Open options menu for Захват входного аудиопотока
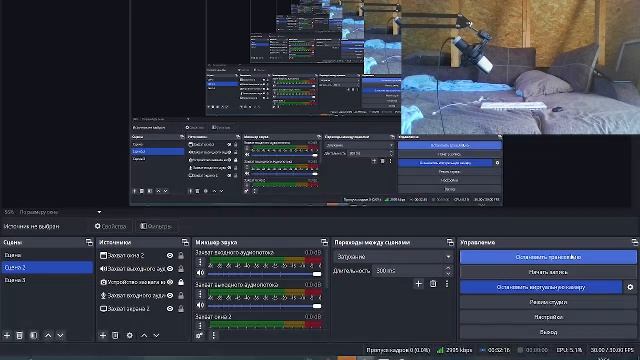Image resolution: width=640 pixels, height=360 pixels. 200,262
